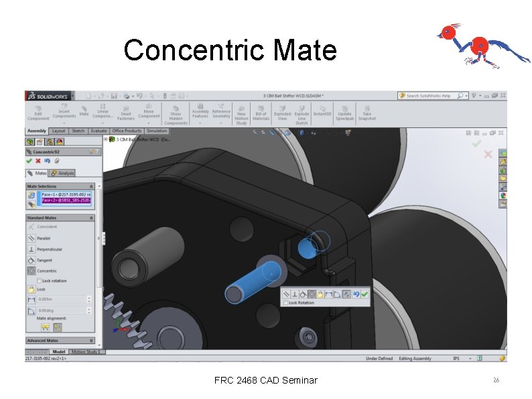Select Face<1>@217-3195-002 in Mate Selections
532x399 pixels.
click(66, 194)
